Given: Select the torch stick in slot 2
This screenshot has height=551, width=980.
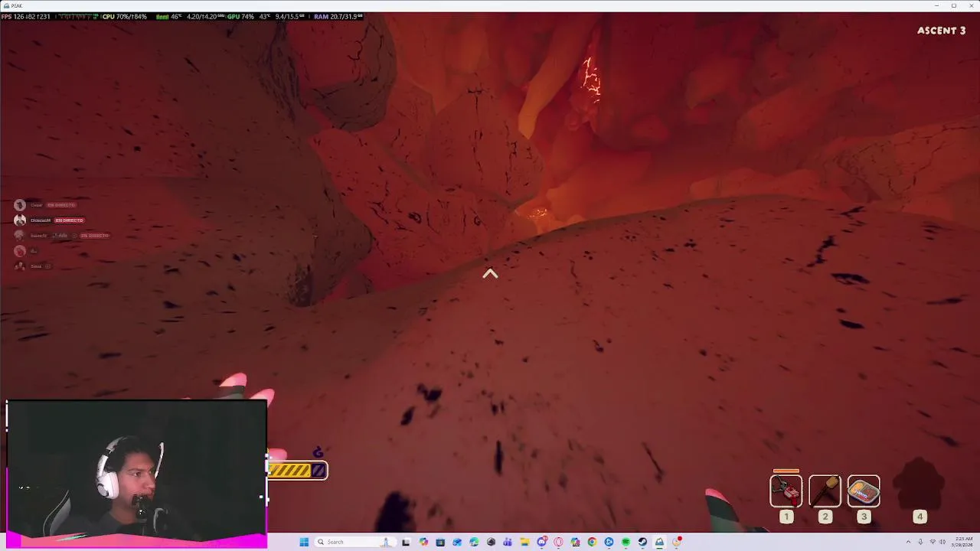Looking at the screenshot, I should 825,491.
